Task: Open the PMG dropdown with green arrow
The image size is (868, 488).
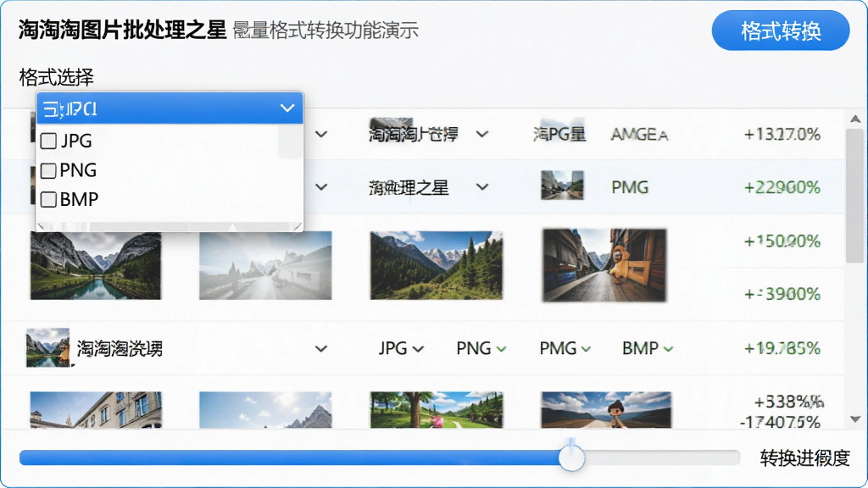Action: coord(565,348)
